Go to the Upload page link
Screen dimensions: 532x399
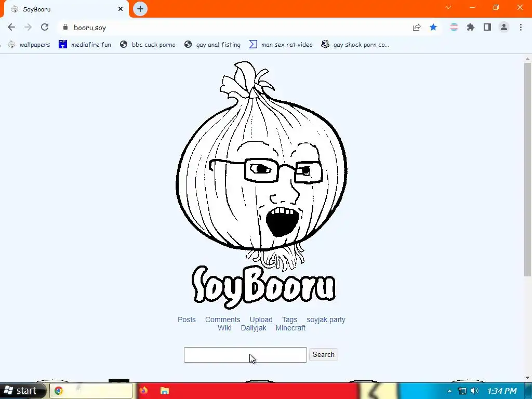pos(261,320)
